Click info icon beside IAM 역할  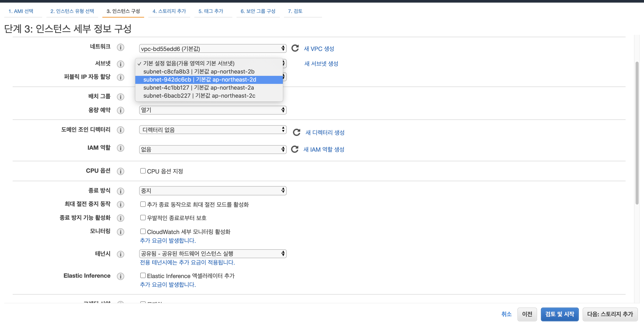click(x=121, y=148)
